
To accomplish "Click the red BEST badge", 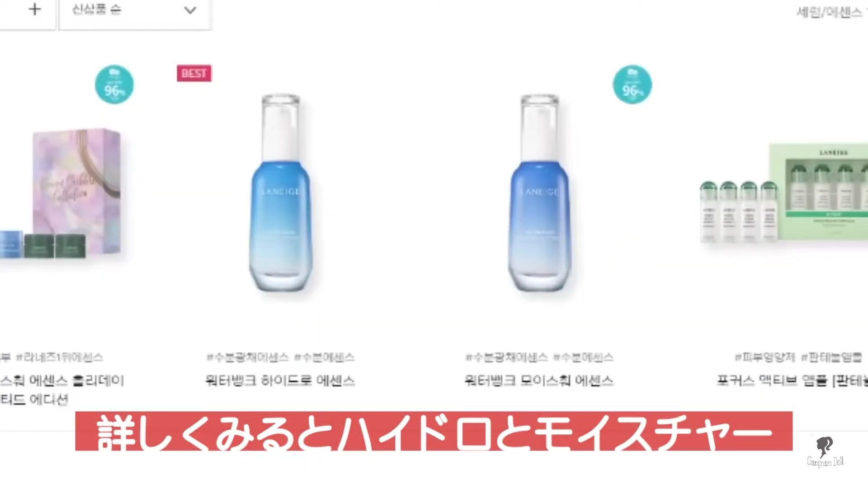I will point(194,73).
